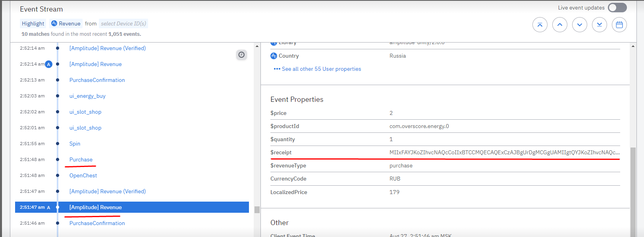The width and height of the screenshot is (644, 237).
Task: Click the Country value Russia
Action: pos(398,56)
